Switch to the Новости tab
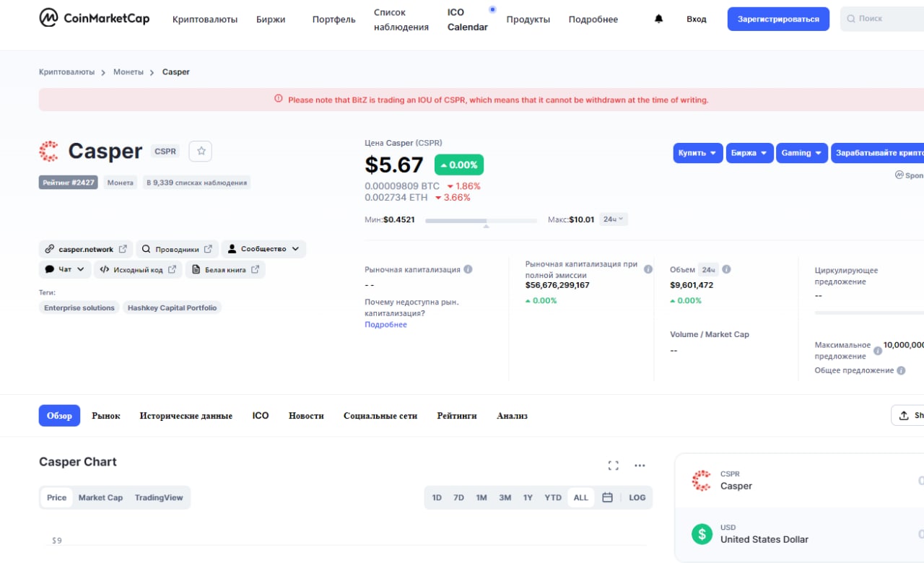 pyautogui.click(x=306, y=416)
